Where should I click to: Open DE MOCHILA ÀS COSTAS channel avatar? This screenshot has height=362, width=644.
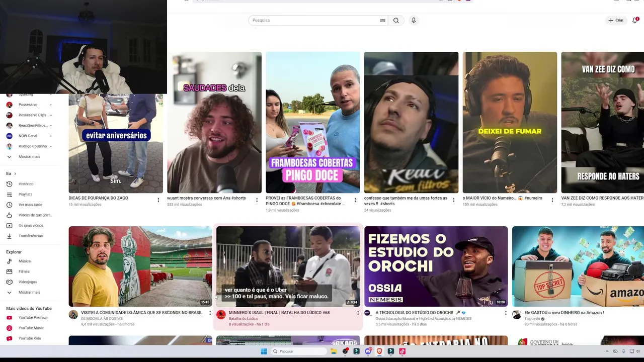click(73, 315)
